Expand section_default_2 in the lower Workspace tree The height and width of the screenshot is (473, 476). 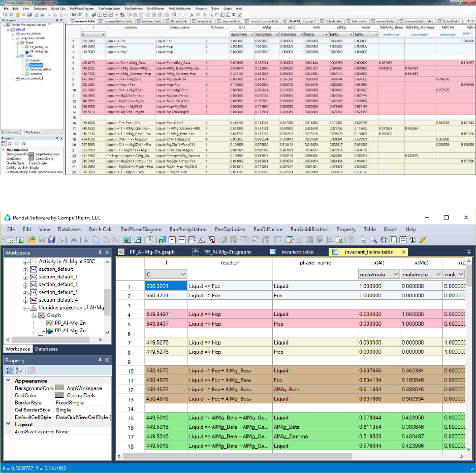pyautogui.click(x=25, y=285)
